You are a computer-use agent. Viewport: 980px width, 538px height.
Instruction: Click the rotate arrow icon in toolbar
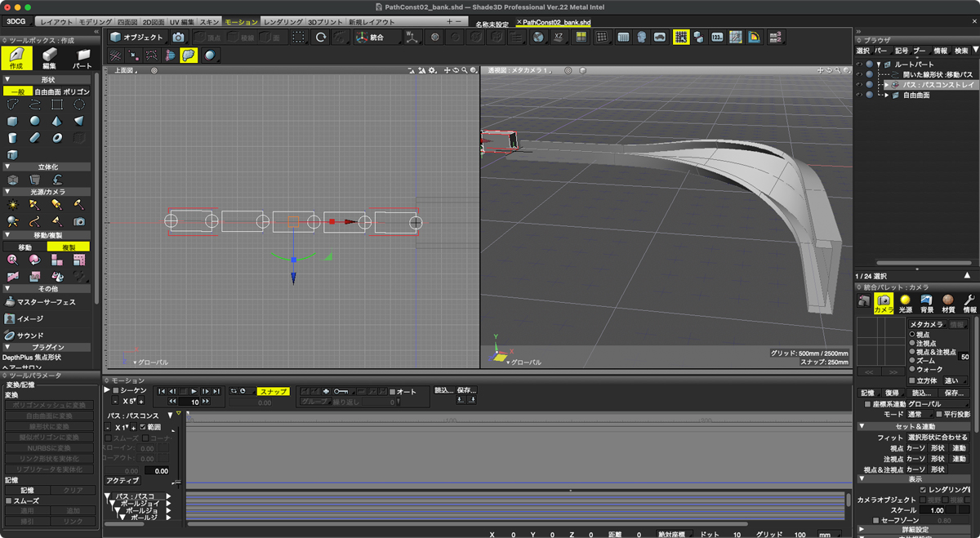coord(320,38)
